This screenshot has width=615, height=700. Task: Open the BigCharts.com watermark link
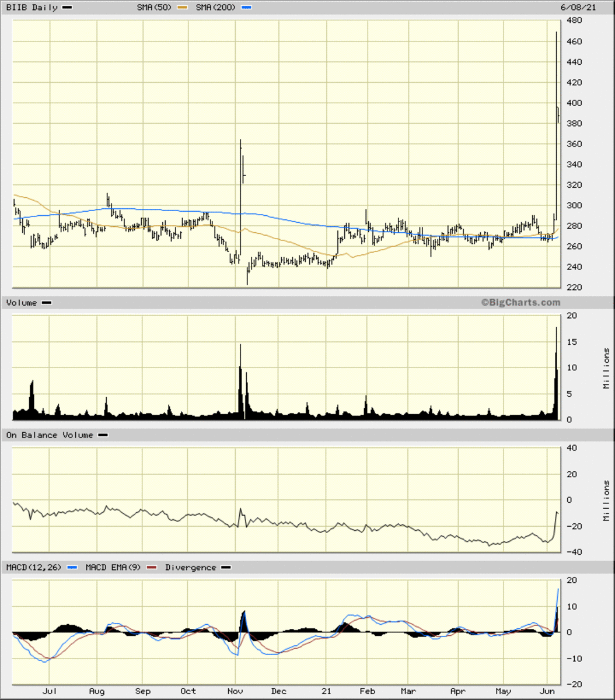point(520,303)
